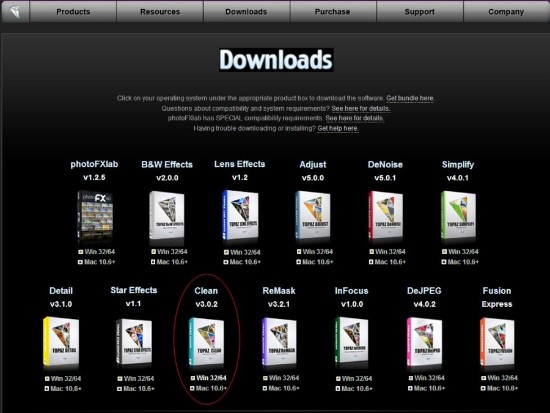Download Adjust Win 32/64

click(315, 252)
